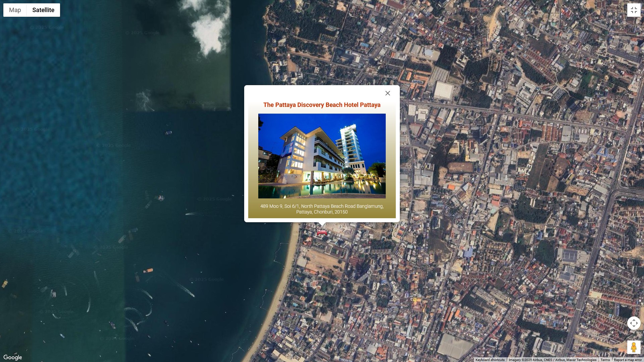Switch to the Map view tab

point(15,10)
